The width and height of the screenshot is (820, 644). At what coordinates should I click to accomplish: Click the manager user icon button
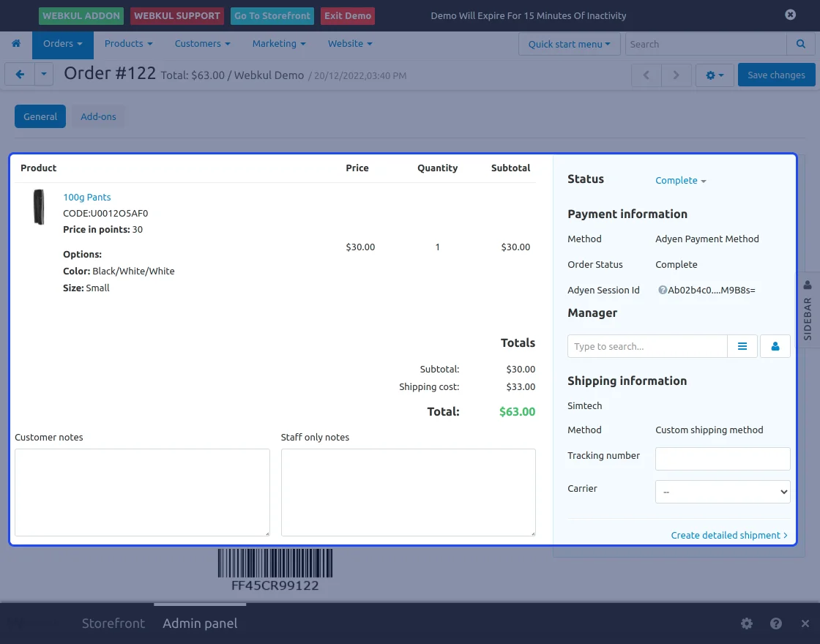[775, 346]
